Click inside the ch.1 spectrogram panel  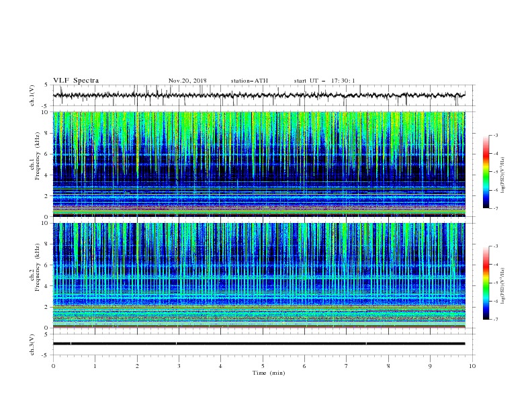click(x=259, y=164)
